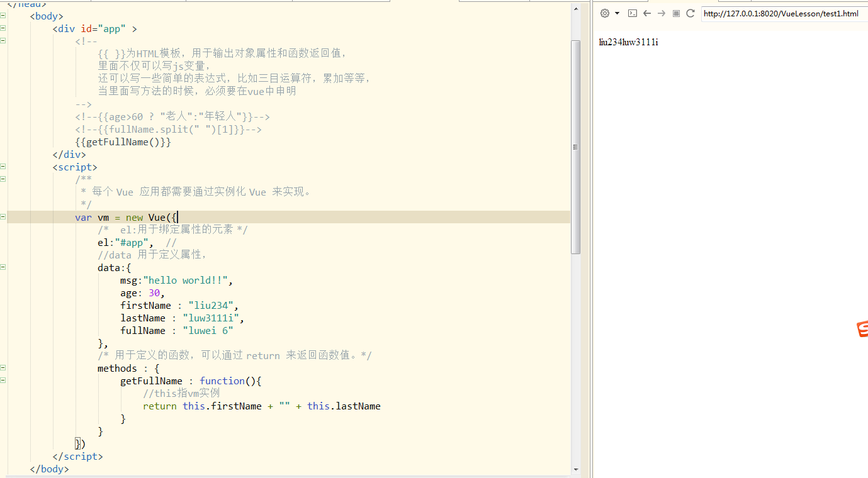Collapse the 'data:{' block fold marker
The width and height of the screenshot is (868, 478).
3,267
